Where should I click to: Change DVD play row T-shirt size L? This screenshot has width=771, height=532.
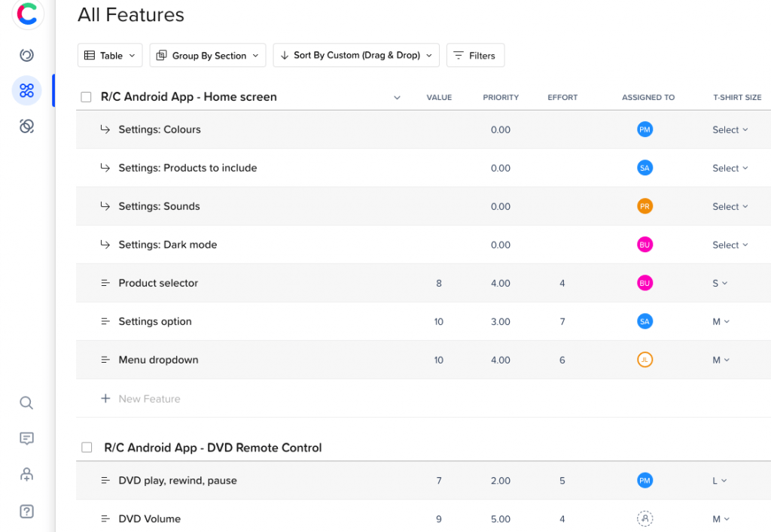(720, 480)
